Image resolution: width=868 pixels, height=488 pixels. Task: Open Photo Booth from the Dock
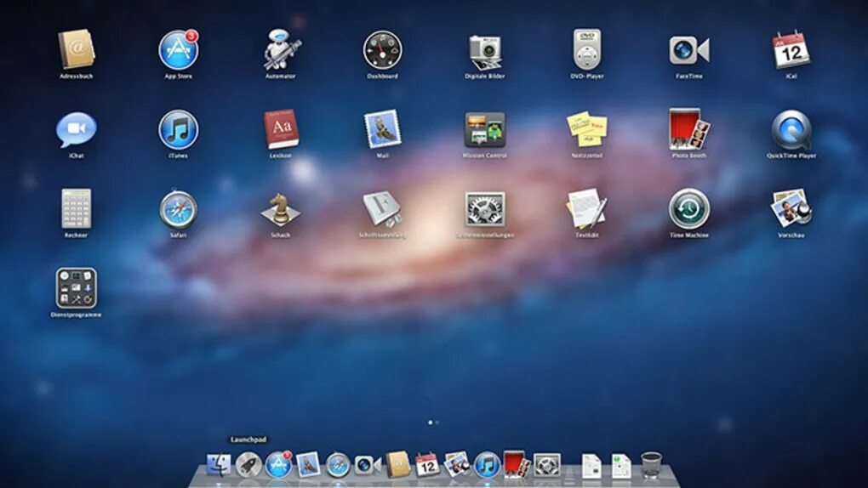(517, 464)
